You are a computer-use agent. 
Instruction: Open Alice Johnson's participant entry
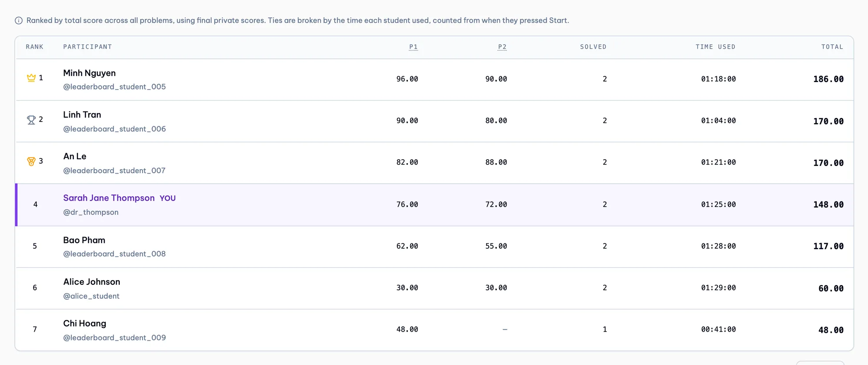(92, 282)
